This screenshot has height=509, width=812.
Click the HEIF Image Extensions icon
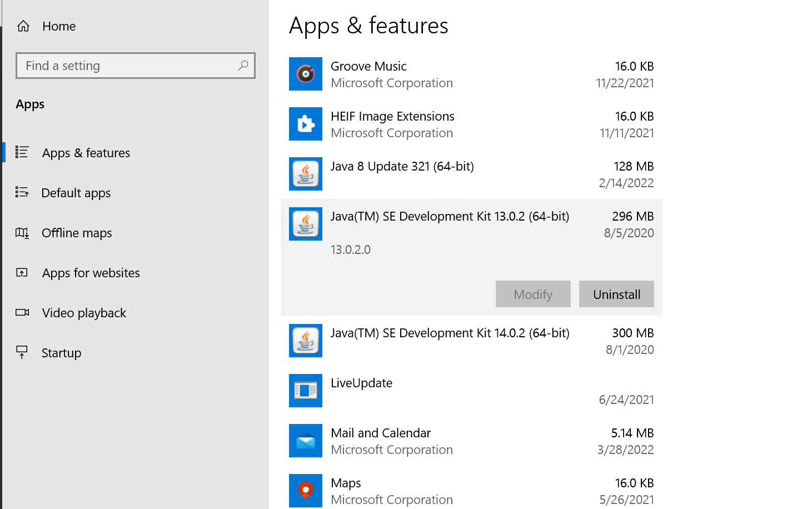[x=305, y=124]
